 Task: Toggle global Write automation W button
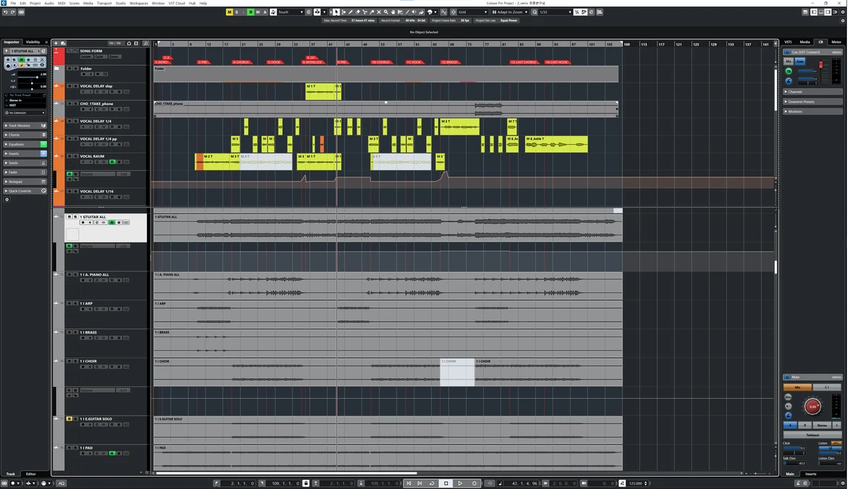tap(258, 12)
